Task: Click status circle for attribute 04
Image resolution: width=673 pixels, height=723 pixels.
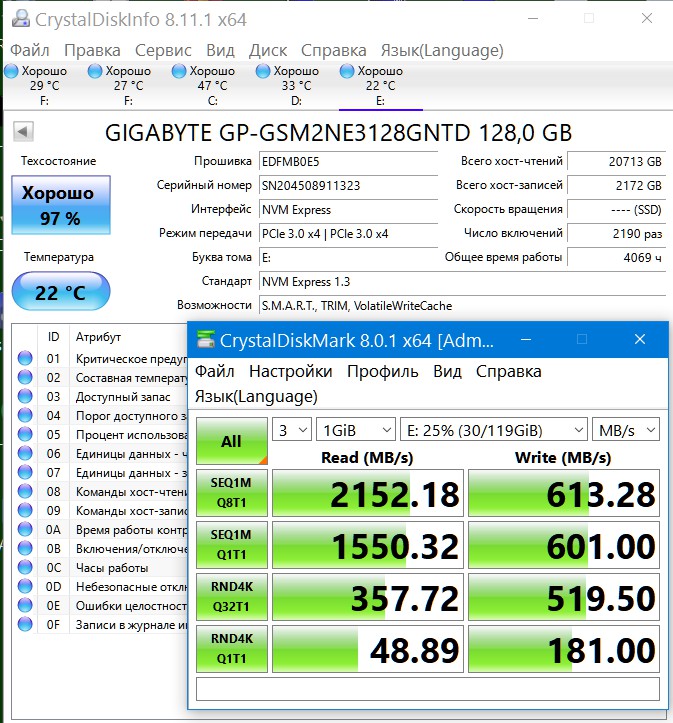Action: [25, 415]
